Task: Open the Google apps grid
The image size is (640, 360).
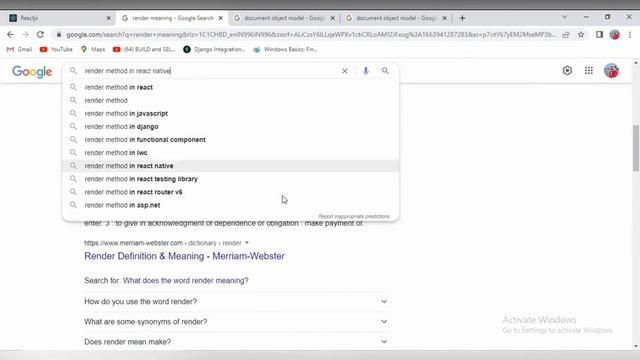Action: [589, 71]
